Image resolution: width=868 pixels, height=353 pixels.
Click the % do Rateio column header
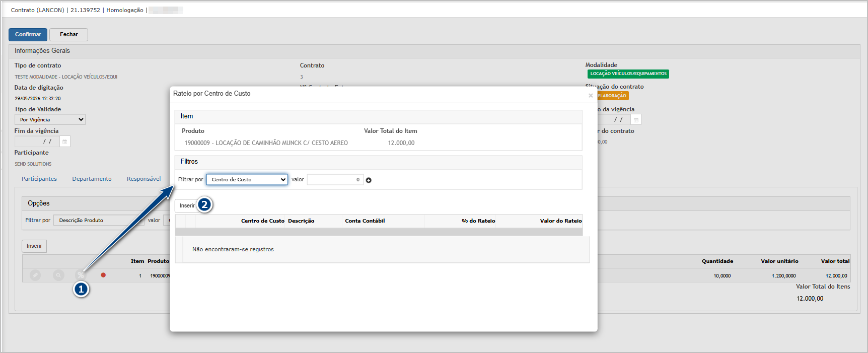click(478, 221)
